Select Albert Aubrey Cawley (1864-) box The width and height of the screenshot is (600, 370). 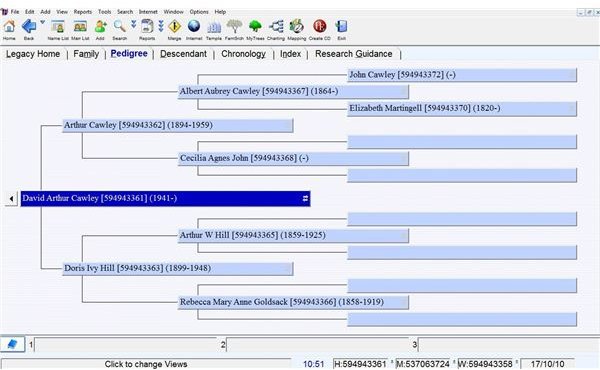click(293, 92)
